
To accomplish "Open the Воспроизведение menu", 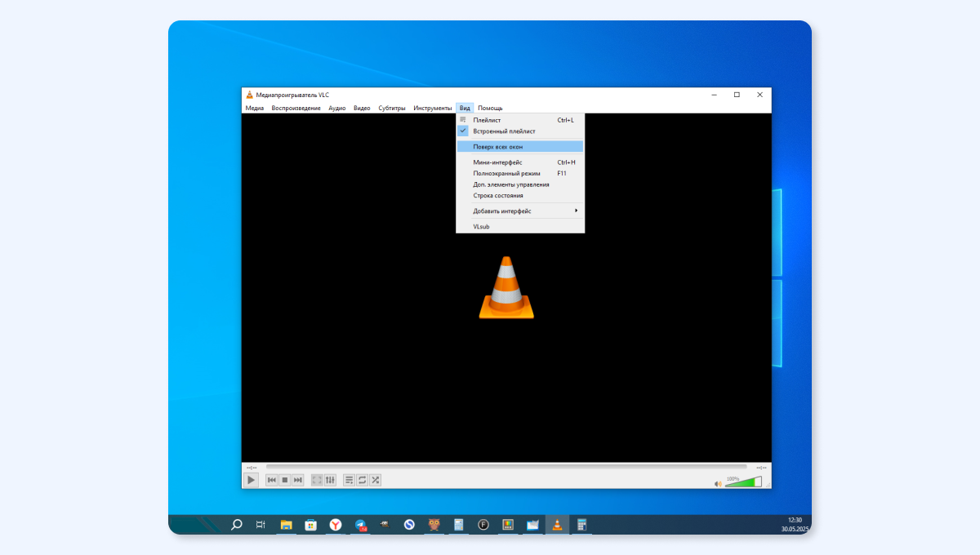I will pyautogui.click(x=296, y=108).
